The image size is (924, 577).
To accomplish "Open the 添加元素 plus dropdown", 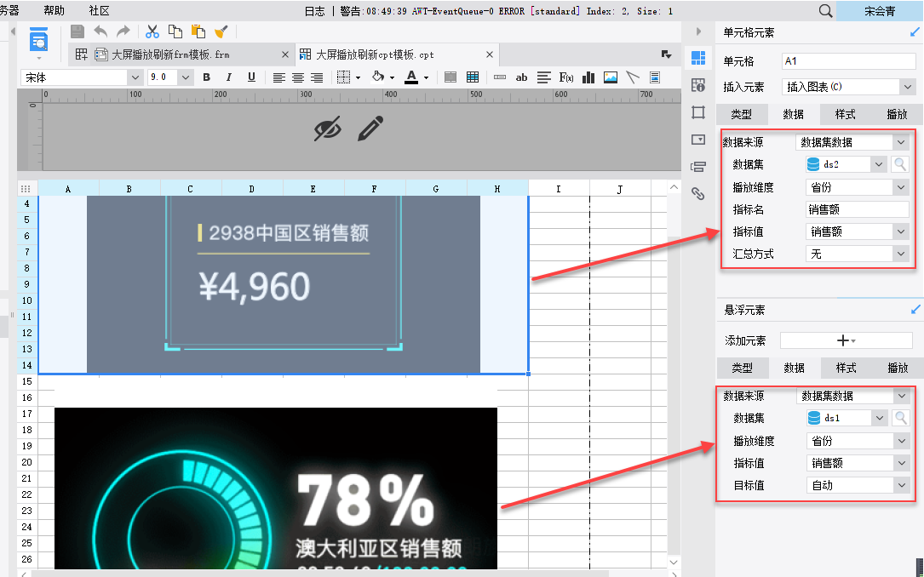I will point(847,340).
